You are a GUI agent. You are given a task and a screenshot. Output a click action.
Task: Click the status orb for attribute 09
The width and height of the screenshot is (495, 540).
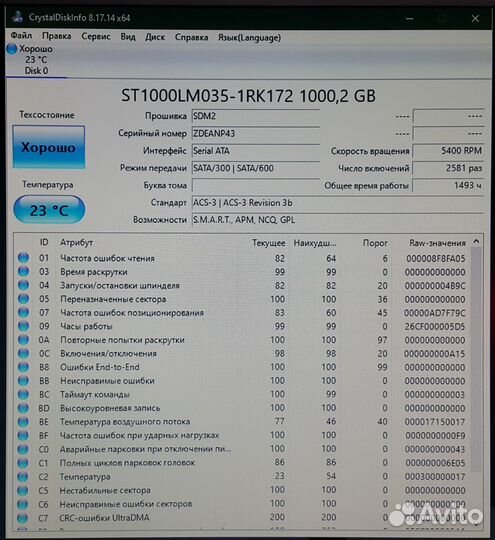[23, 326]
